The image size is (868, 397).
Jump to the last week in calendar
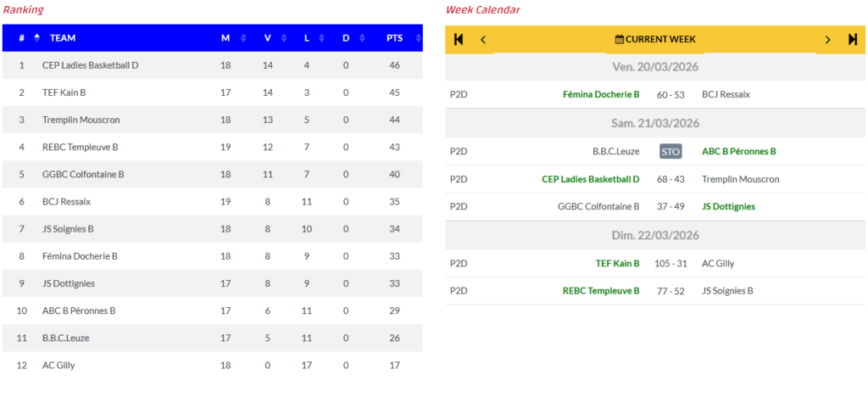click(853, 39)
